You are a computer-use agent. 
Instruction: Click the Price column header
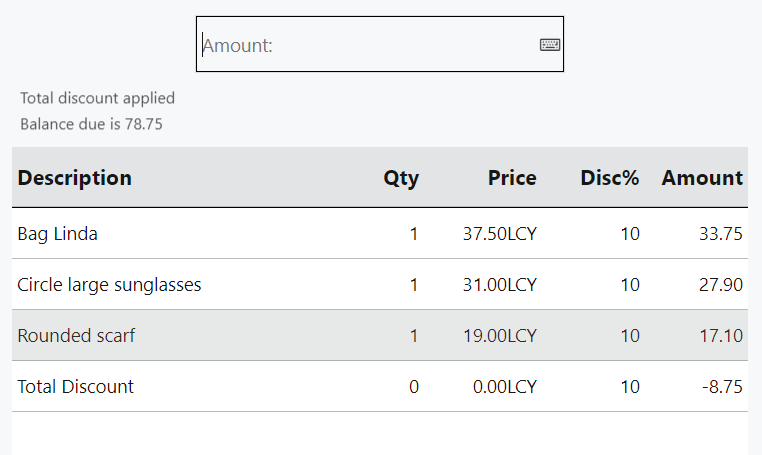click(x=512, y=178)
